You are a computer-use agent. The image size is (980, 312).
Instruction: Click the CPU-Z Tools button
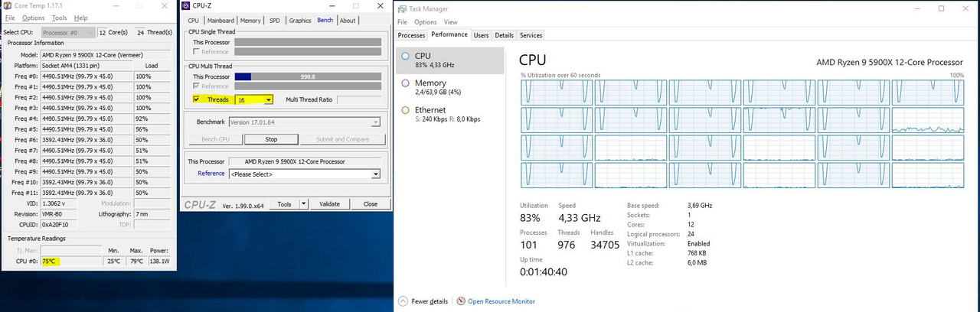point(284,204)
